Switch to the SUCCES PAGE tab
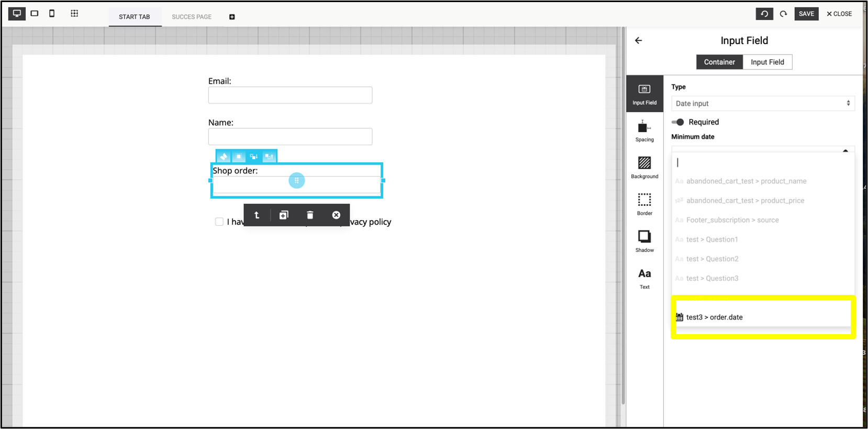Screen dimensions: 868x429 pyautogui.click(x=192, y=17)
